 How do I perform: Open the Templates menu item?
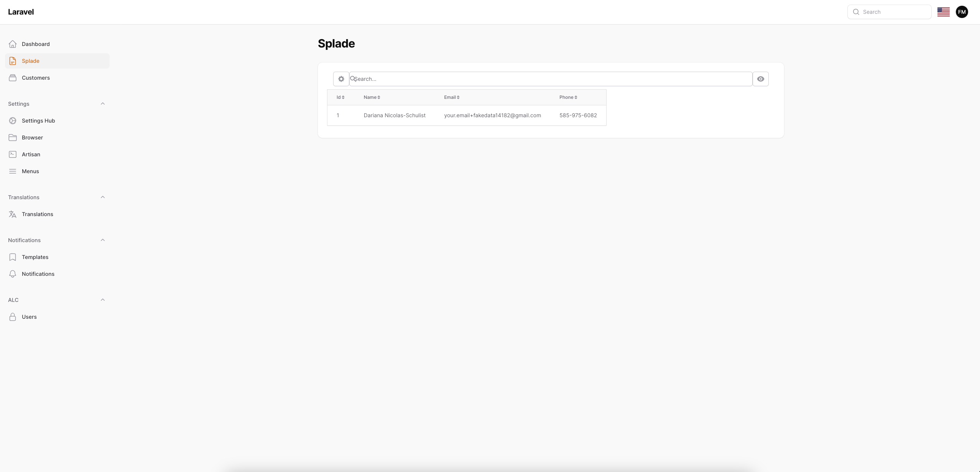[x=35, y=257]
